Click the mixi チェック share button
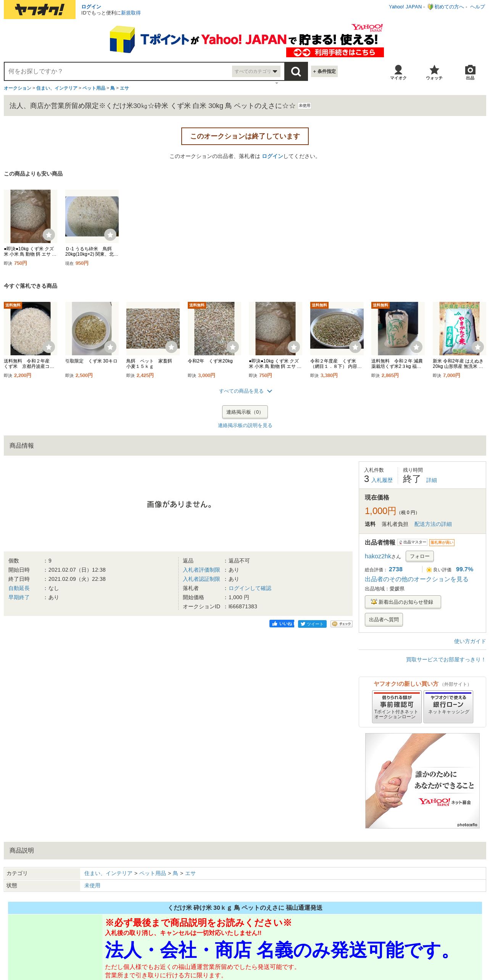The width and height of the screenshot is (490, 980). point(341,624)
